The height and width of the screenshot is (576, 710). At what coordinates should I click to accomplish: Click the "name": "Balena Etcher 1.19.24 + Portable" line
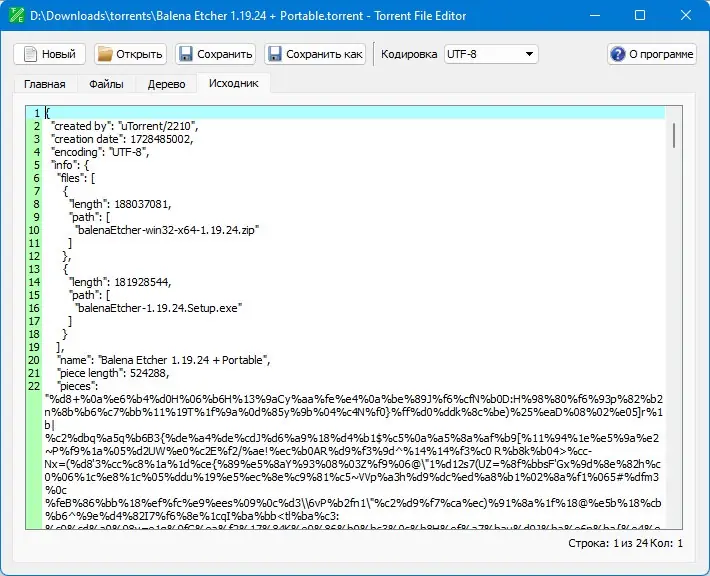click(x=163, y=360)
